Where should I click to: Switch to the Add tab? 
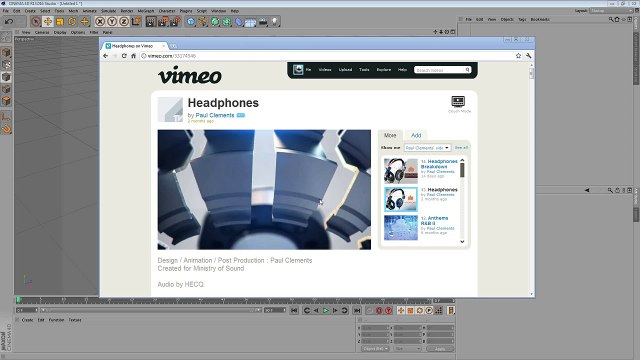tap(416, 135)
